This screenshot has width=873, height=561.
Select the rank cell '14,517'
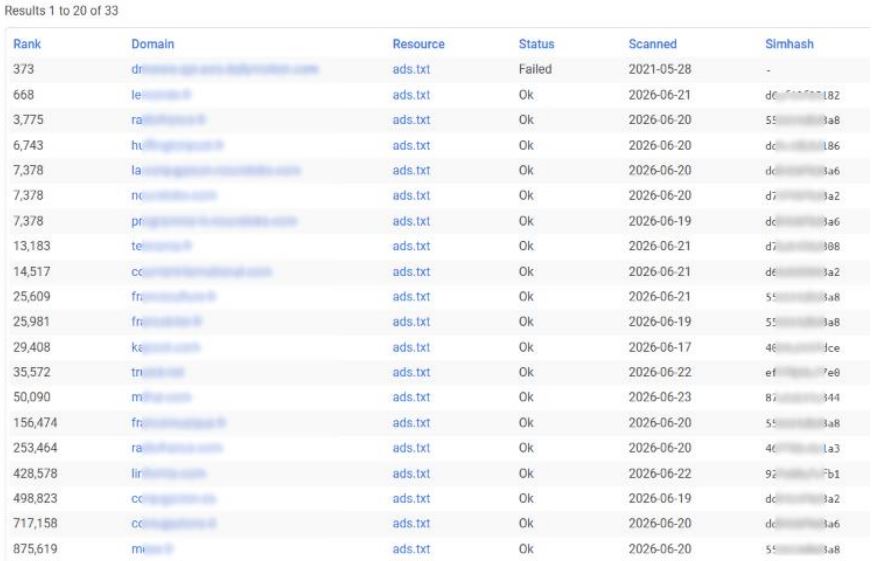point(32,272)
